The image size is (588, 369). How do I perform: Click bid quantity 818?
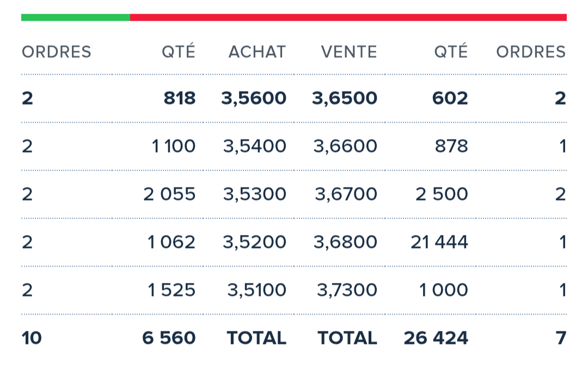[180, 98]
